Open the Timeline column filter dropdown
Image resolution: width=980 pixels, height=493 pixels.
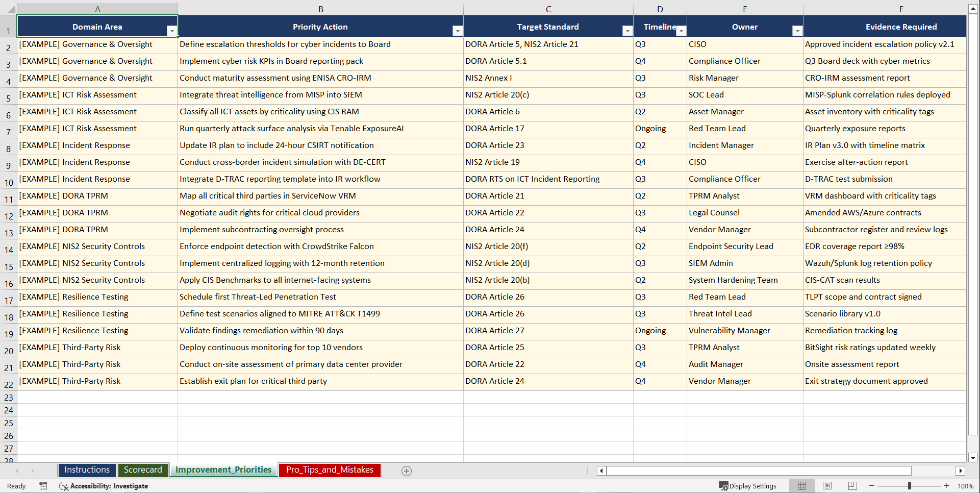point(681,31)
